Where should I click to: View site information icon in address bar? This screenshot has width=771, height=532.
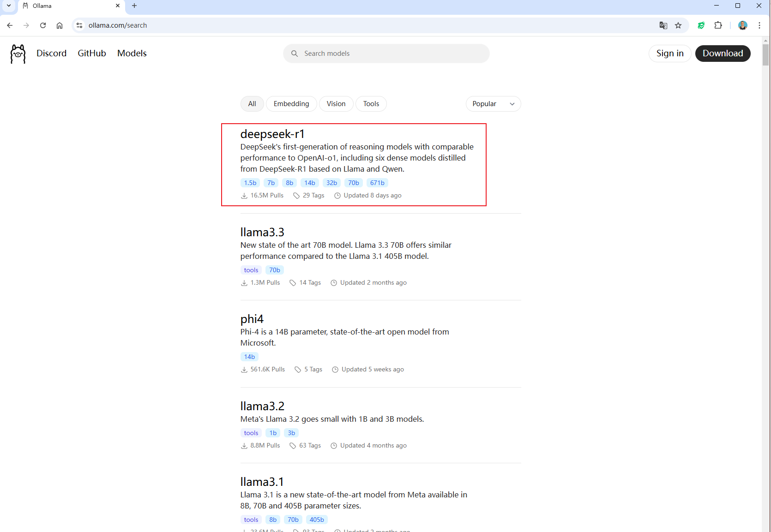click(79, 25)
